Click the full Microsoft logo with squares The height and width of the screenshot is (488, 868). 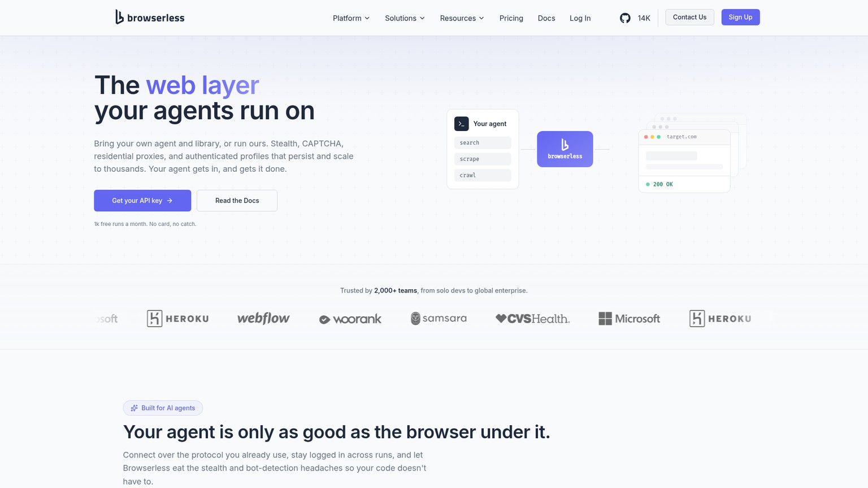pos(630,319)
